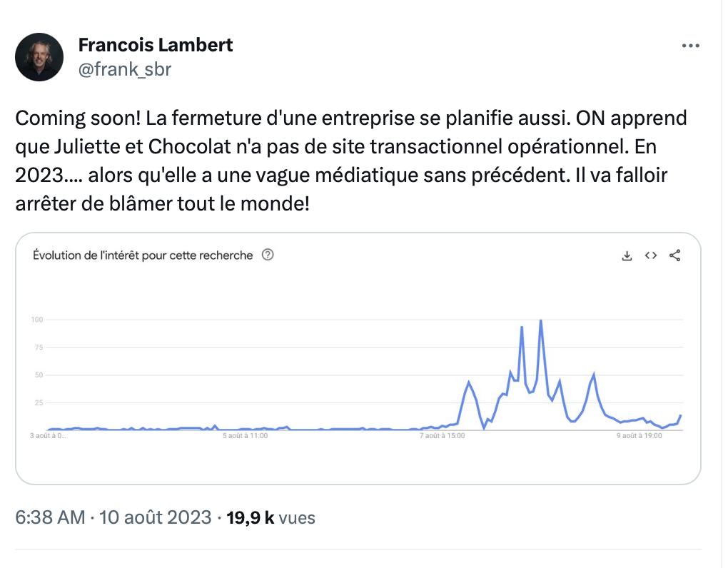Click the chart title 'Évolution de l'intérêt pour cette recherche'
The height and width of the screenshot is (568, 728).
(x=143, y=255)
